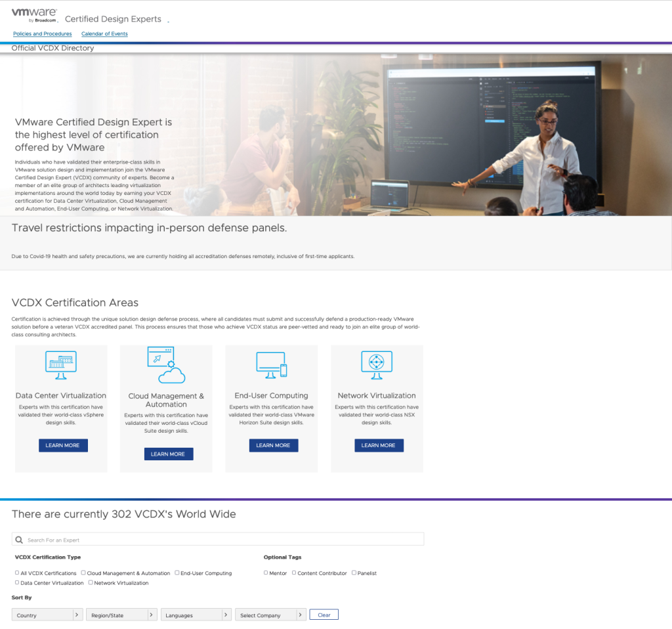Click the Network Virtualization icon

(x=377, y=364)
